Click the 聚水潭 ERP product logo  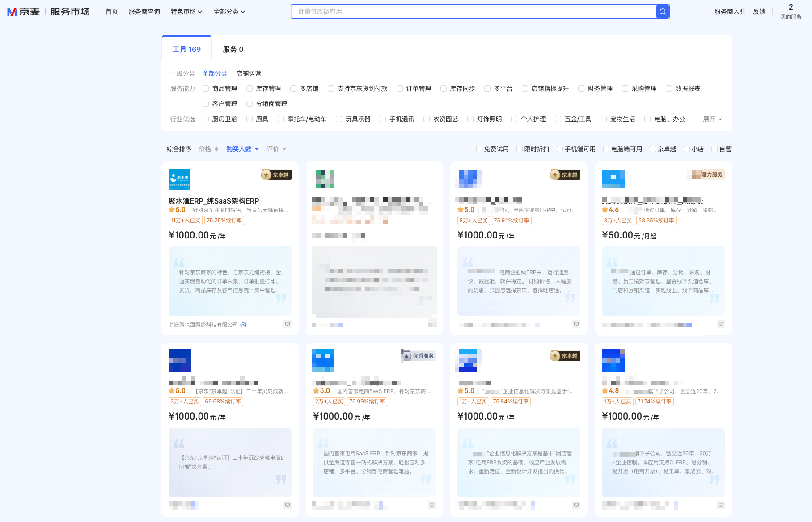179,179
